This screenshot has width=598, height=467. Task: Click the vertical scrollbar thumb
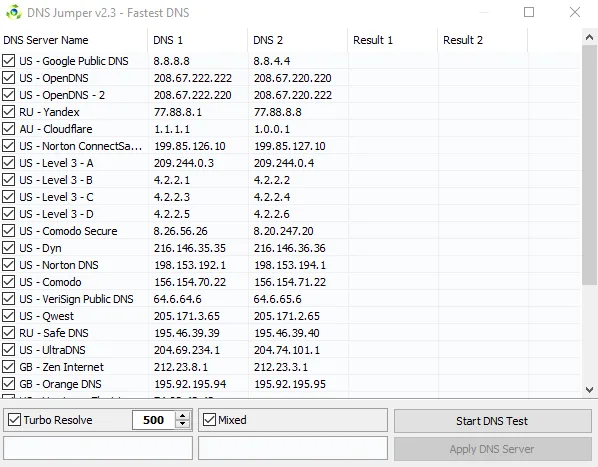tap(589, 165)
